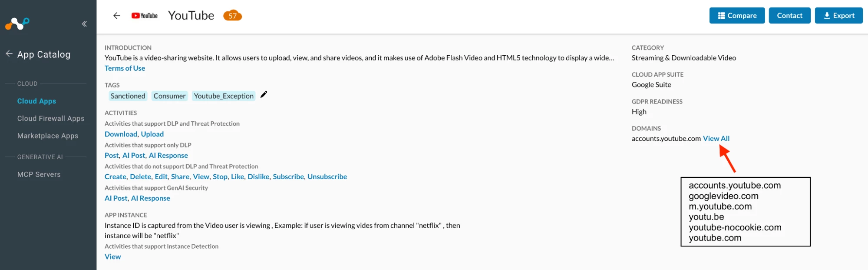Image resolution: width=868 pixels, height=270 pixels.
Task: Click the Contact button
Action: 789,16
